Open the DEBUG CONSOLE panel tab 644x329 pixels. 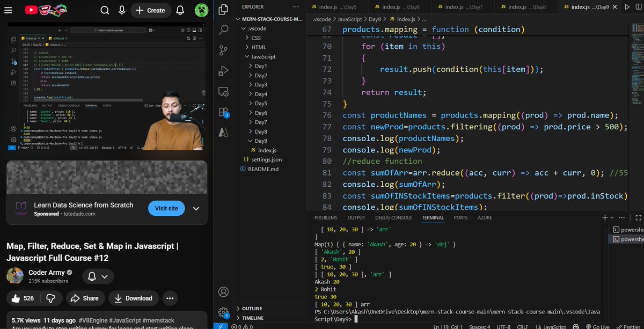393,218
